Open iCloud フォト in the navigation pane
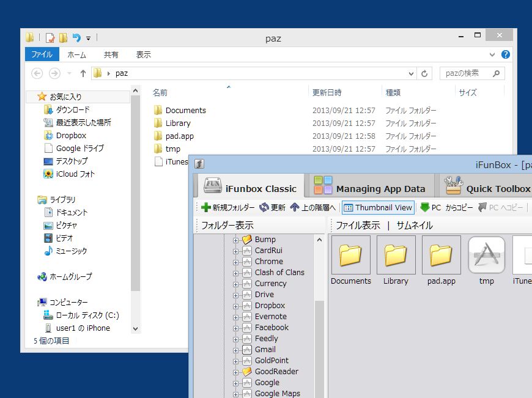This screenshot has height=398, width=532. [x=75, y=174]
